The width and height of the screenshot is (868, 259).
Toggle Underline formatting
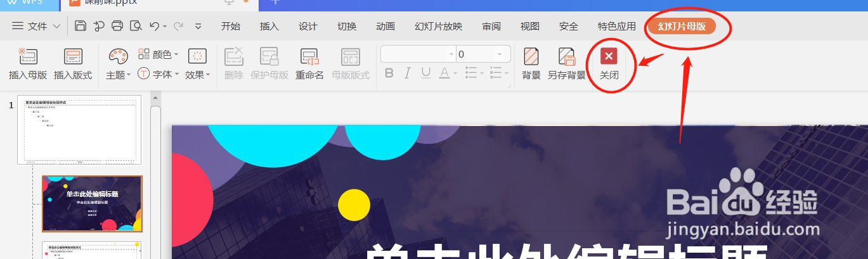coord(426,73)
